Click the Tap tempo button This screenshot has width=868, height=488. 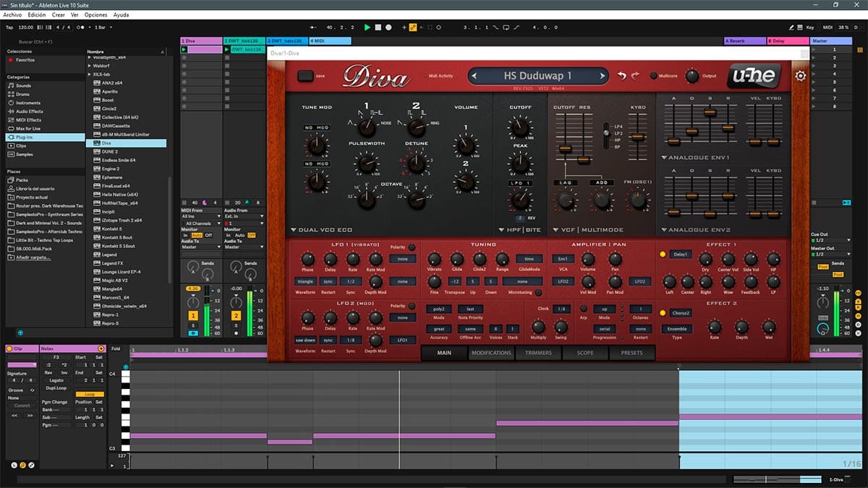[9, 27]
